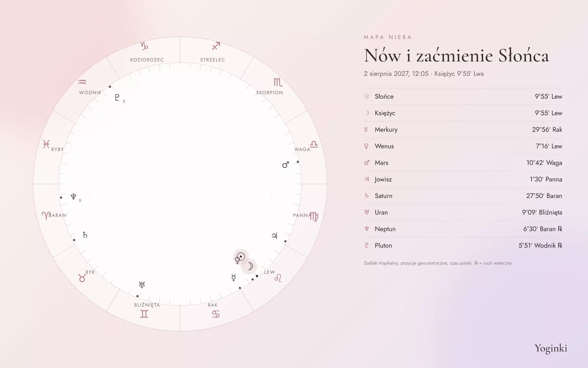Select the Uran position 9°09′ Bliźnięta
Viewport: 588px width, 368px height.
click(542, 212)
